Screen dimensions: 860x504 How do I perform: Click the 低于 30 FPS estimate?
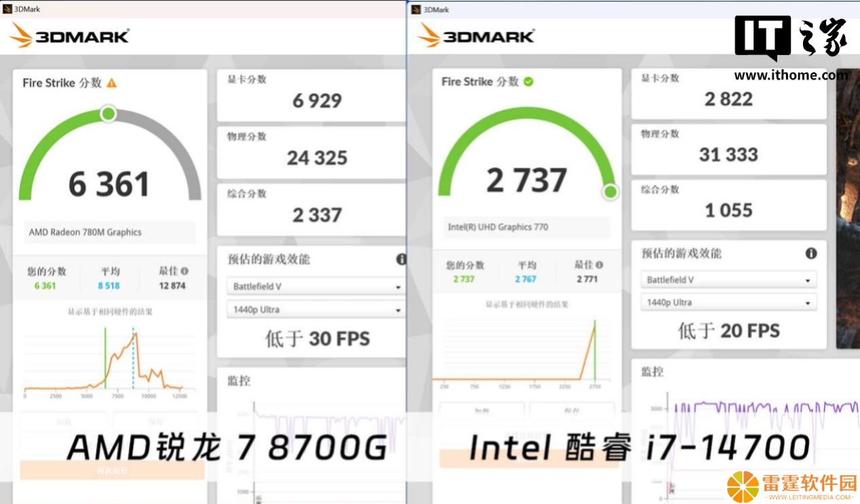[x=317, y=338]
